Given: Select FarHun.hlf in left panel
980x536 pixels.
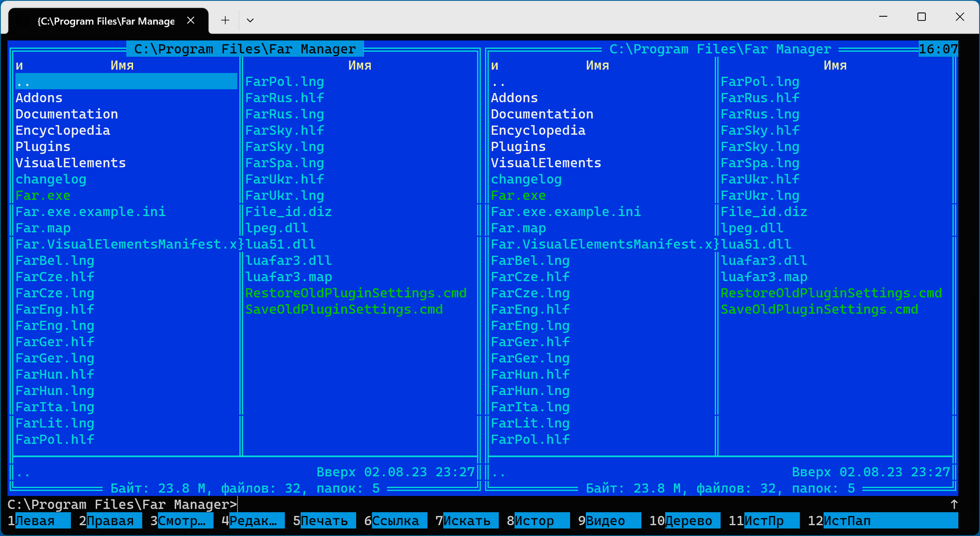Looking at the screenshot, I should click(x=55, y=374).
